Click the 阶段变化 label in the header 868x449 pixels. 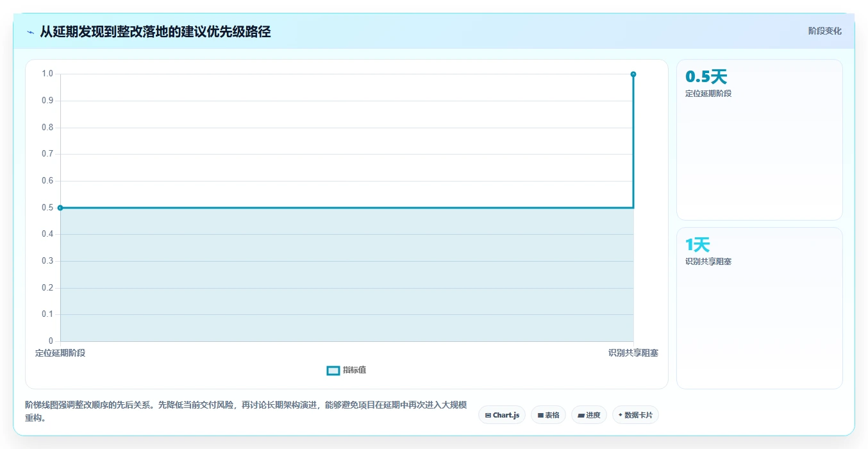(824, 31)
